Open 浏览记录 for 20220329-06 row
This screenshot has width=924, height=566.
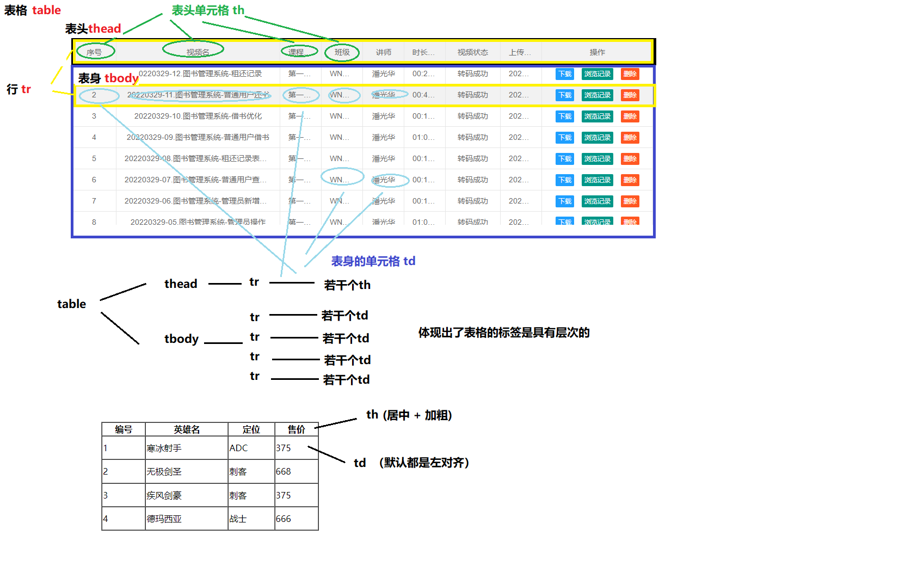(x=597, y=201)
